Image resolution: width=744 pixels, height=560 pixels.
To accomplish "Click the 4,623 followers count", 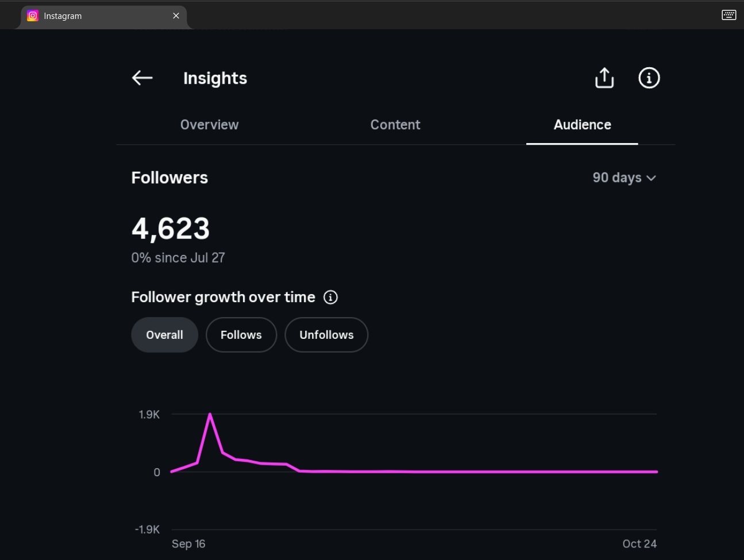I will pos(171,229).
